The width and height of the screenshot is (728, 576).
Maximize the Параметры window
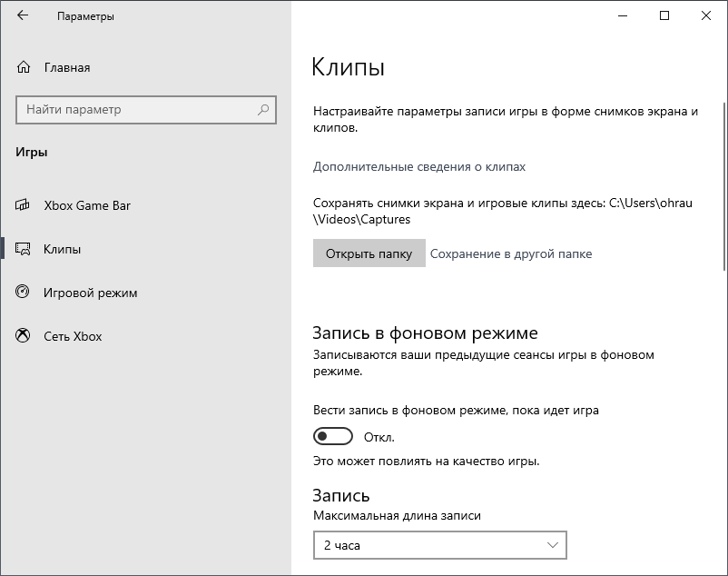coord(664,15)
